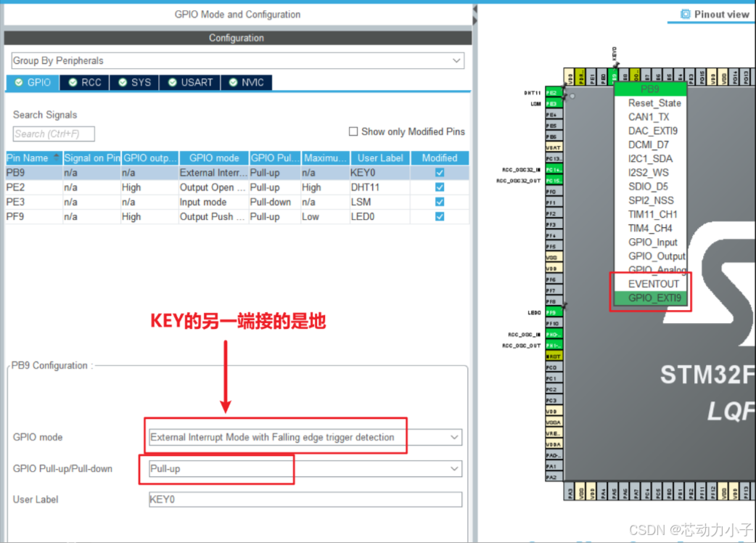Open the Group By Peripherals dropdown
Viewport: 756px width, 543px height.
tap(238, 61)
